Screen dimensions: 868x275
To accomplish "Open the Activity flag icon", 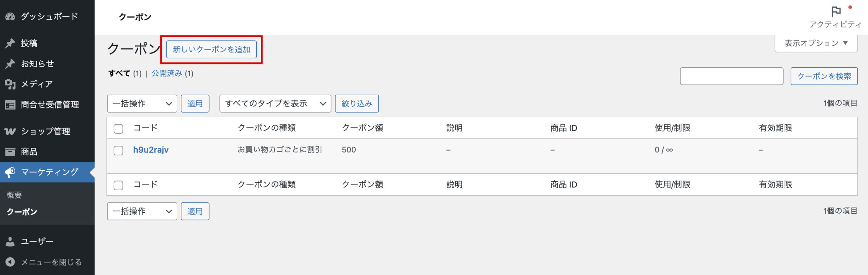I will tap(836, 12).
